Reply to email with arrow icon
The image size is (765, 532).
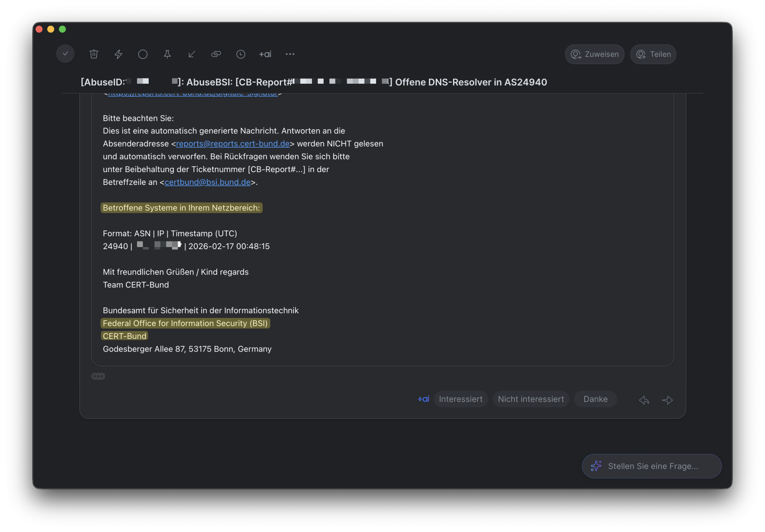tap(644, 400)
